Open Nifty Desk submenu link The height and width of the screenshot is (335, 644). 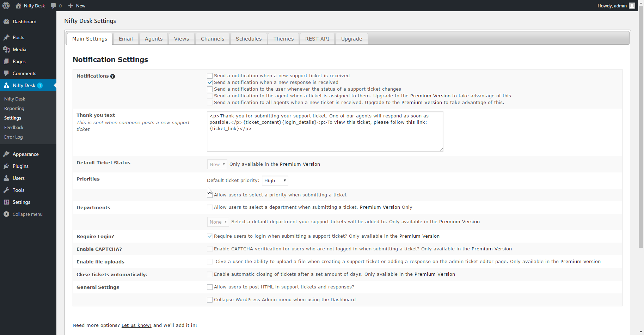click(15, 99)
